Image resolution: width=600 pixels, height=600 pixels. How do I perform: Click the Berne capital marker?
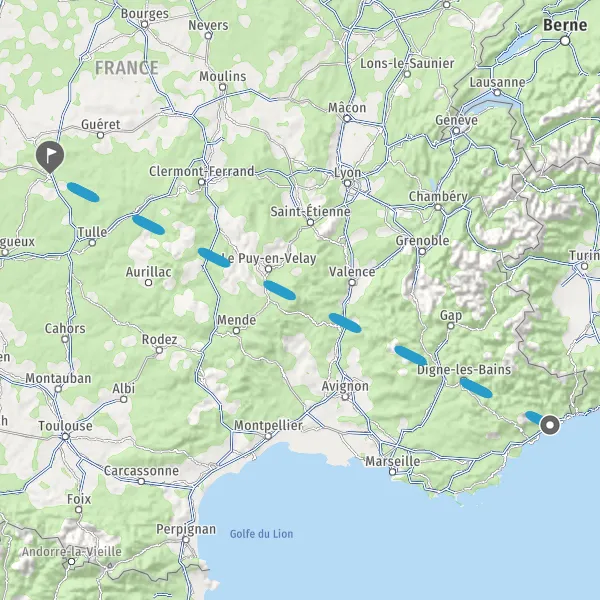pyautogui.click(x=565, y=41)
